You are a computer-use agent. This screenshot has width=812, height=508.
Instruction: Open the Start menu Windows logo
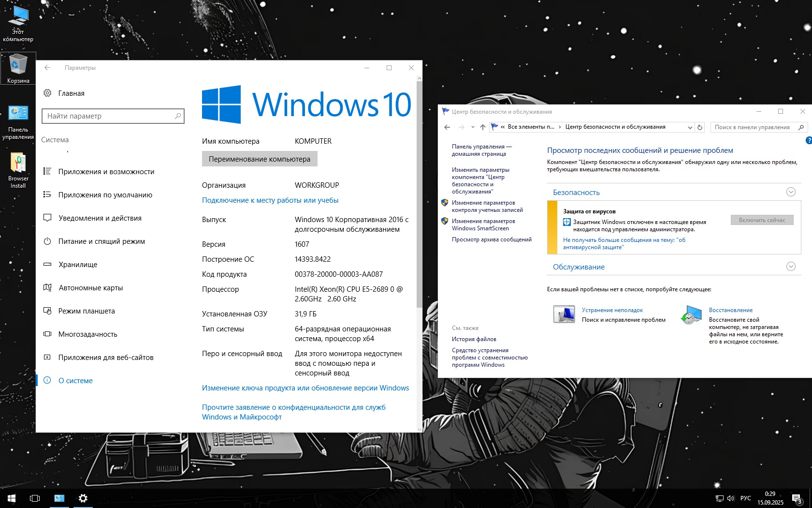tap(12, 498)
